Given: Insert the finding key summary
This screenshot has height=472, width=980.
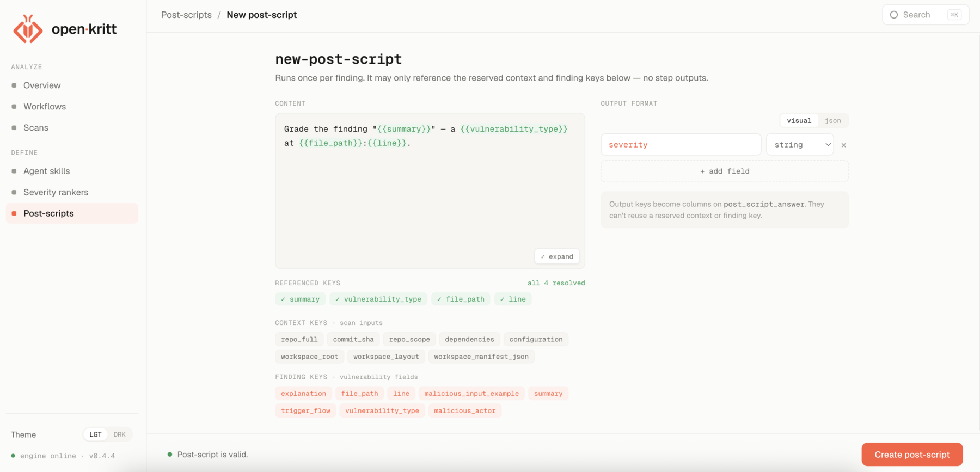Looking at the screenshot, I should (548, 394).
